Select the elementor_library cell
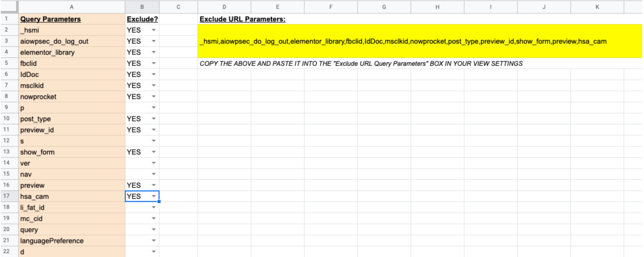The height and width of the screenshot is (257, 644). (72, 52)
